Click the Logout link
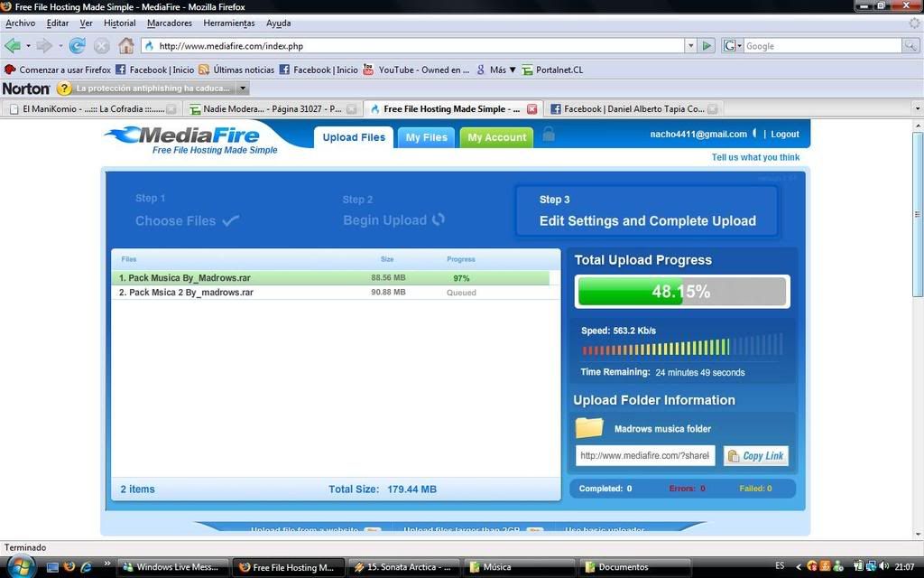Screen dimensions: 924x578 (x=785, y=135)
